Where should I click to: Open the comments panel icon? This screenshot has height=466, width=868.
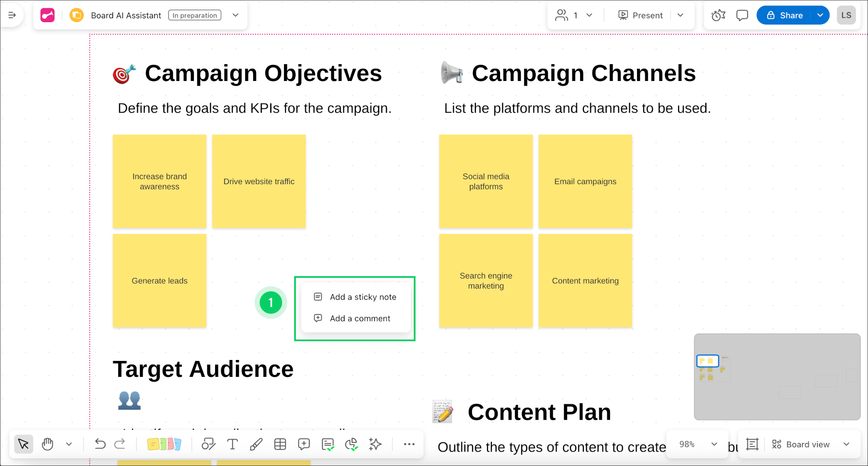click(x=742, y=15)
